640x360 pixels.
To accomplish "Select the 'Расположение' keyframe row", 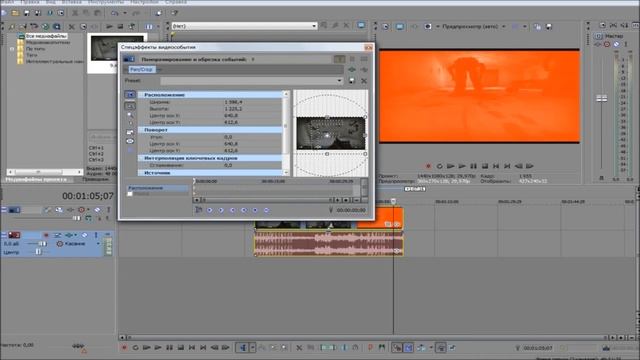I will click(x=158, y=188).
